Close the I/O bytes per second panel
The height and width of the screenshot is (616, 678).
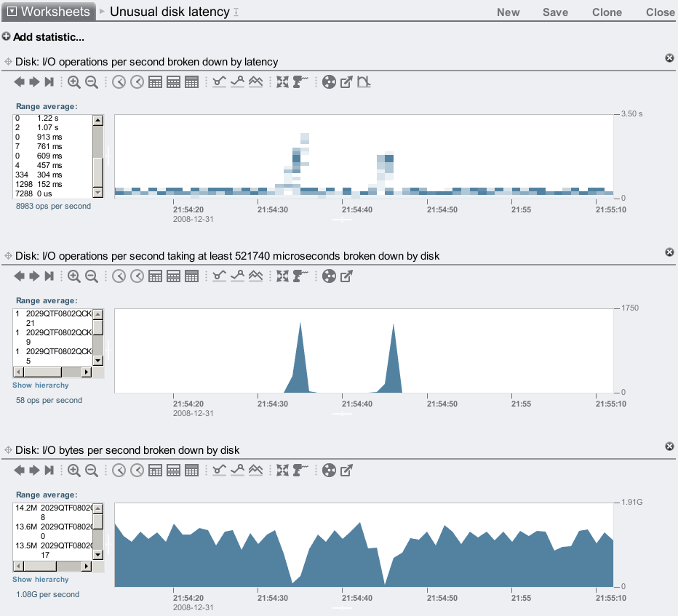669,446
